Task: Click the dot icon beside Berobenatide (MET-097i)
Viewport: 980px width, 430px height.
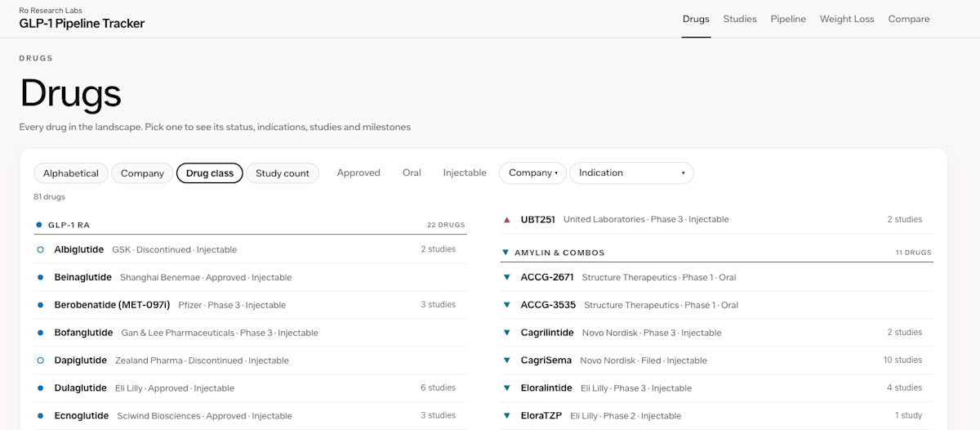Action: click(x=40, y=305)
